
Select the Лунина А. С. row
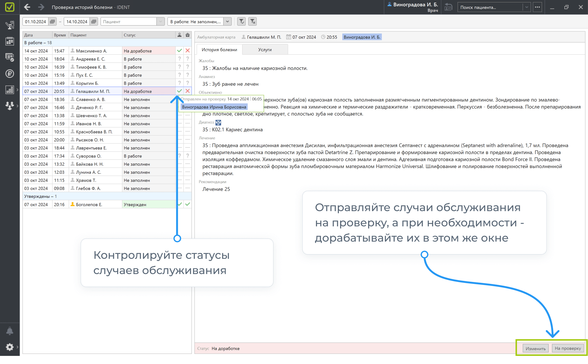[x=107, y=172]
